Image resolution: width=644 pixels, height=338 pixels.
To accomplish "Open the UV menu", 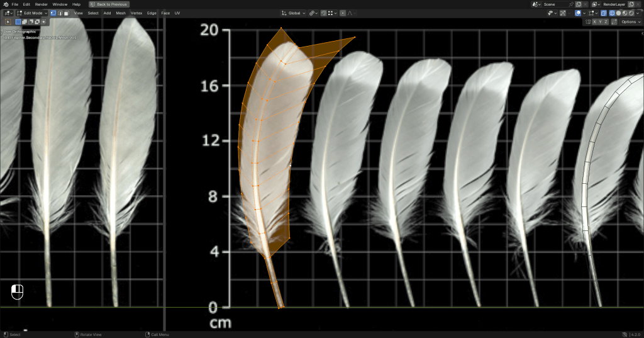I will coord(177,13).
